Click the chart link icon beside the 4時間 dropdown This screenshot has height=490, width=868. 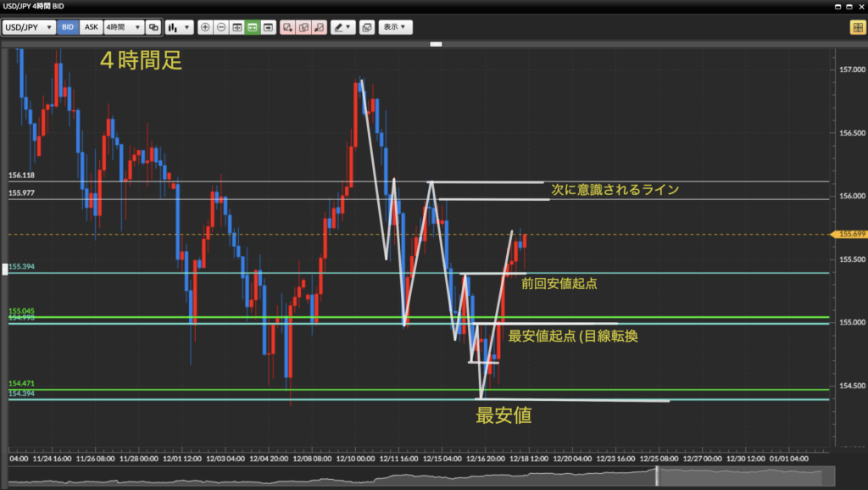click(x=153, y=27)
